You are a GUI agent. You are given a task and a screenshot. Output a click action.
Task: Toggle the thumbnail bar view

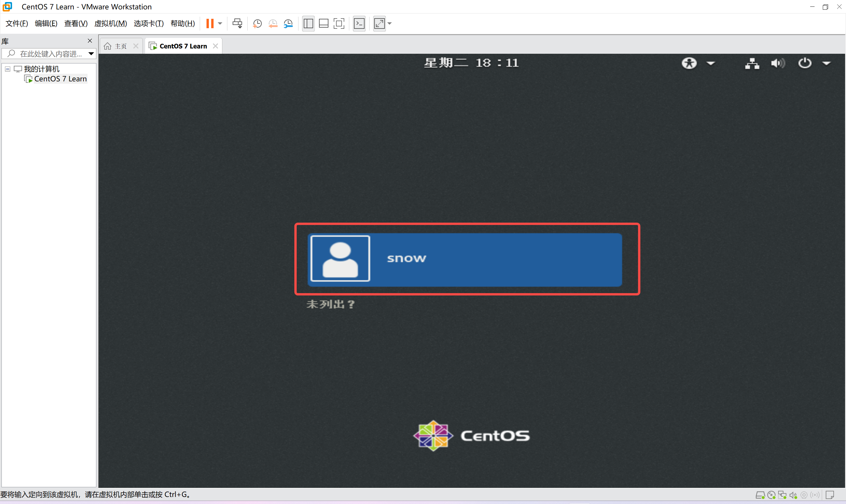(x=324, y=23)
